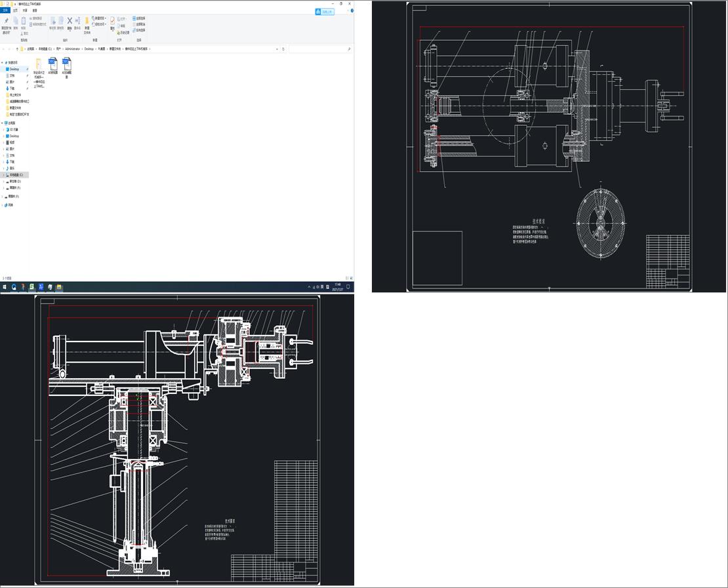Screen dimensions: 728x588
Task: Select 3D Objects under This PC
Action: 12,130
